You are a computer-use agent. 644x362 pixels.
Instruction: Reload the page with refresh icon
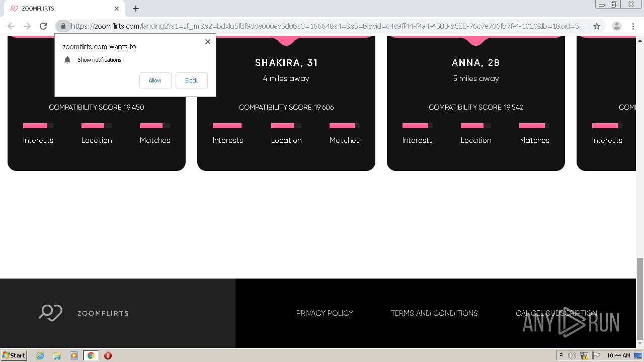tap(43, 26)
